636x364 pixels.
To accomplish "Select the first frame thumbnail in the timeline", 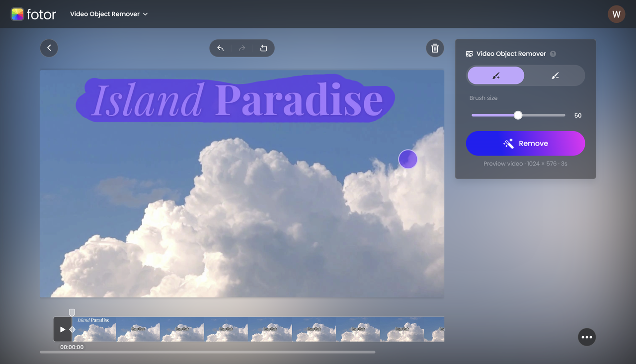I will pos(94,329).
